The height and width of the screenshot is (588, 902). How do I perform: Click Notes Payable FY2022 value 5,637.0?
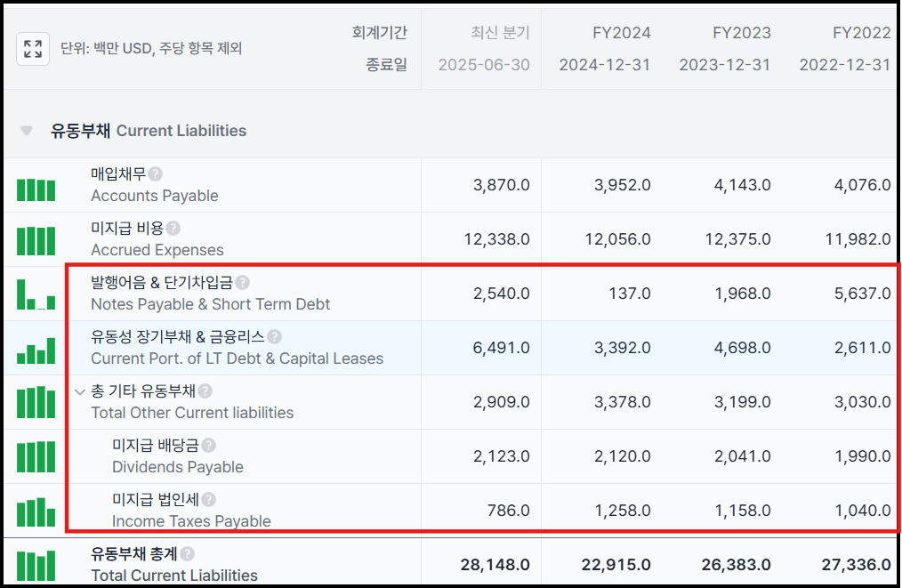862,294
